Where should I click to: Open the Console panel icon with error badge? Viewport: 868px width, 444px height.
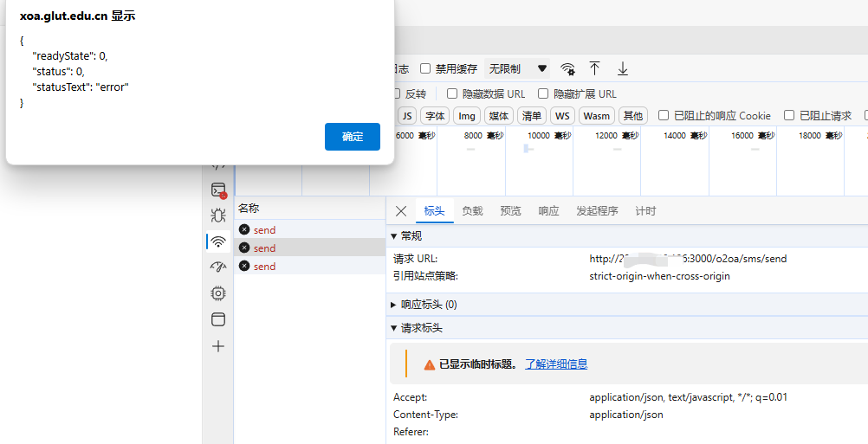218,190
